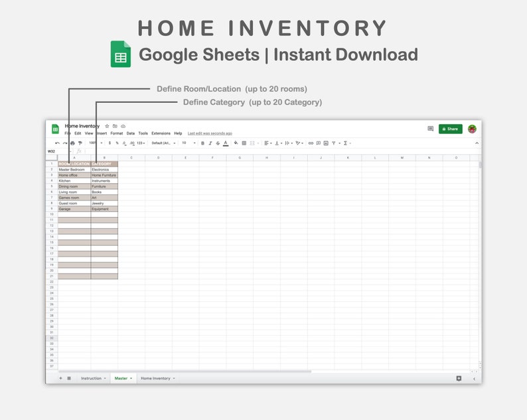
Task: Open the Tools menu
Action: pos(143,133)
